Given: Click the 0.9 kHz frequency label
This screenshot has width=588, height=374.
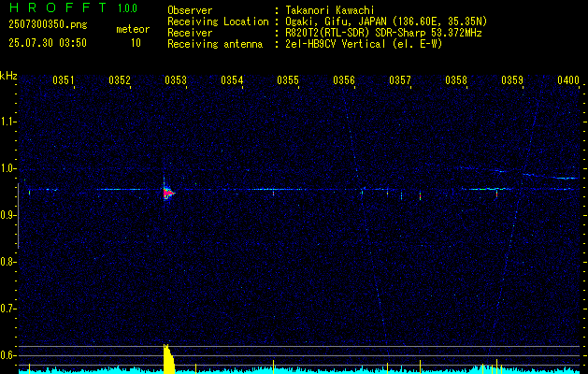Looking at the screenshot, I should pos(7,215).
